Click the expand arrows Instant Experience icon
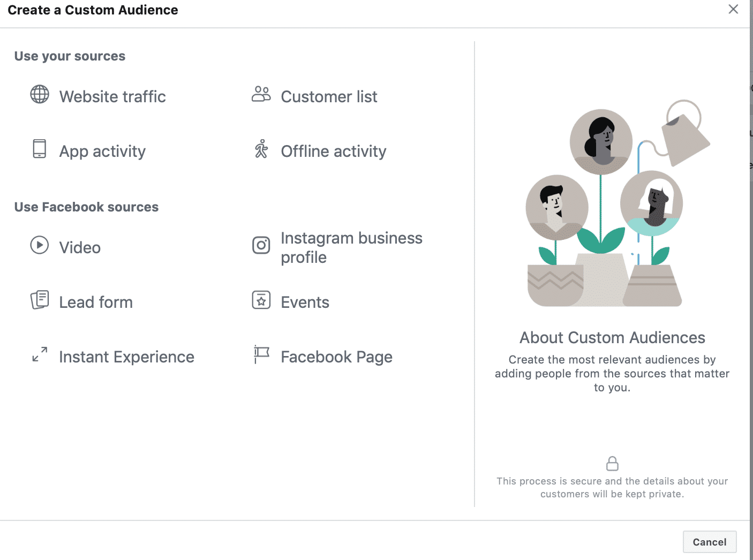The image size is (753, 560). pyautogui.click(x=40, y=354)
